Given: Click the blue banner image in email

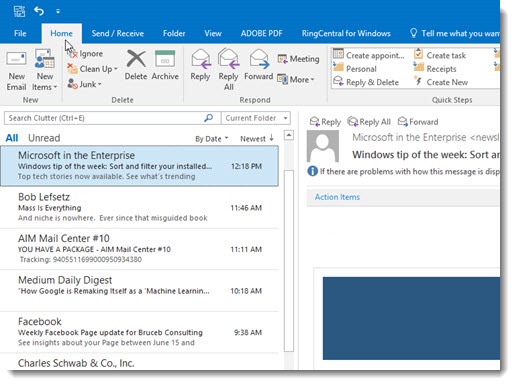Looking at the screenshot, I should [411, 318].
